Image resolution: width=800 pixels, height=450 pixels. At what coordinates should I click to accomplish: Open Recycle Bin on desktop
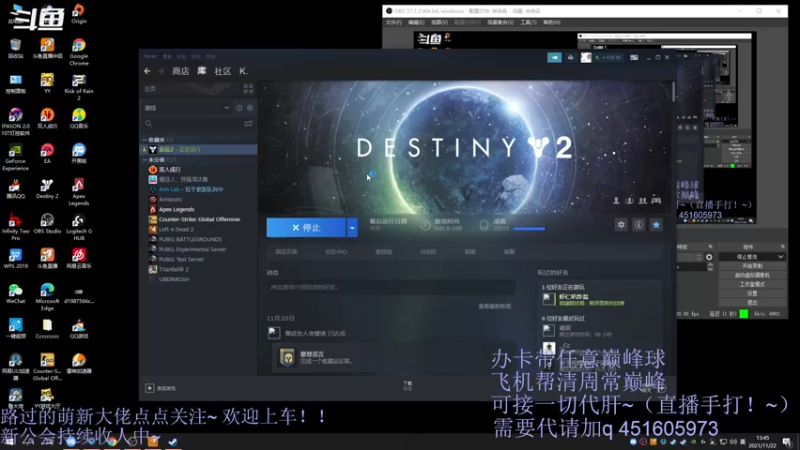(x=15, y=48)
